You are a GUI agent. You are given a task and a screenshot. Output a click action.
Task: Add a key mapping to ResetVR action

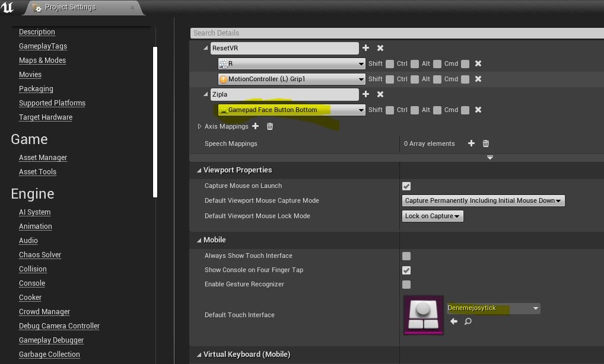[365, 47]
